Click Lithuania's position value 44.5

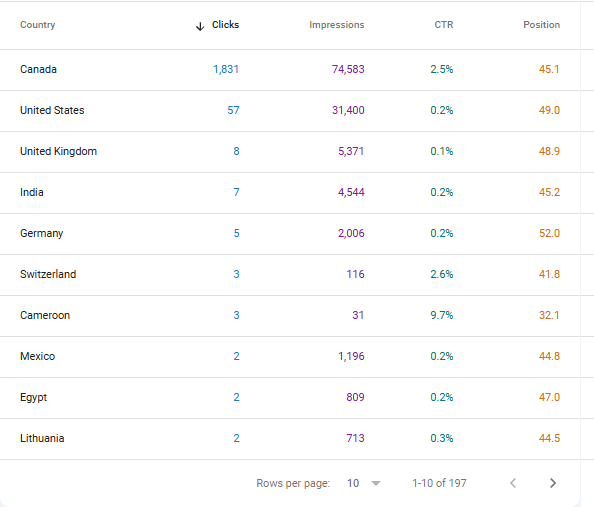tap(549, 438)
